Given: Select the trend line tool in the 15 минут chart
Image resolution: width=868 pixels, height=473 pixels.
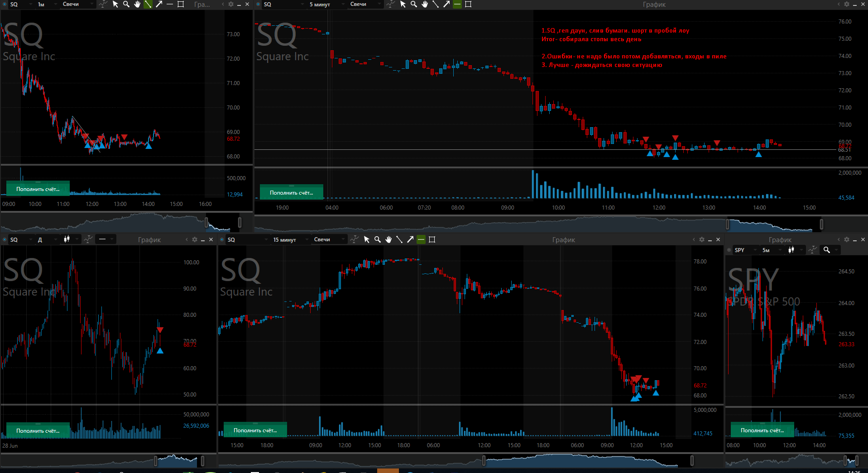Looking at the screenshot, I should tap(399, 239).
